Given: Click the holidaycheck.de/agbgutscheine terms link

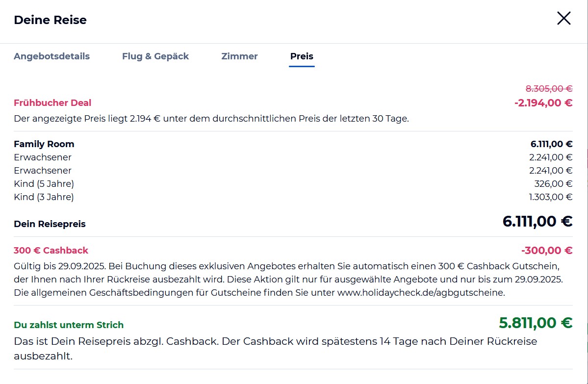Looking at the screenshot, I should point(420,293).
